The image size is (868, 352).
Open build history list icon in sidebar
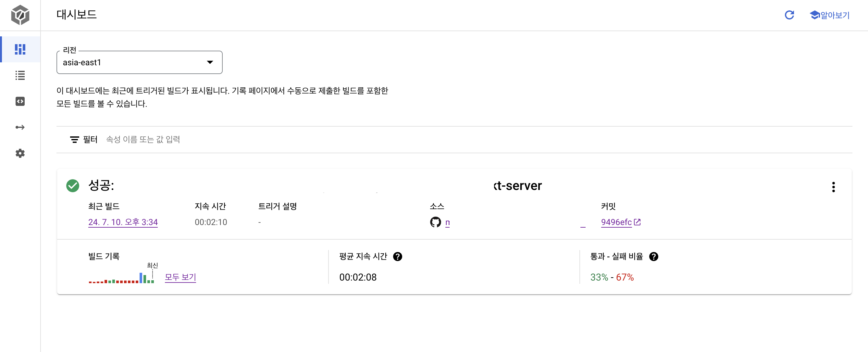20,75
